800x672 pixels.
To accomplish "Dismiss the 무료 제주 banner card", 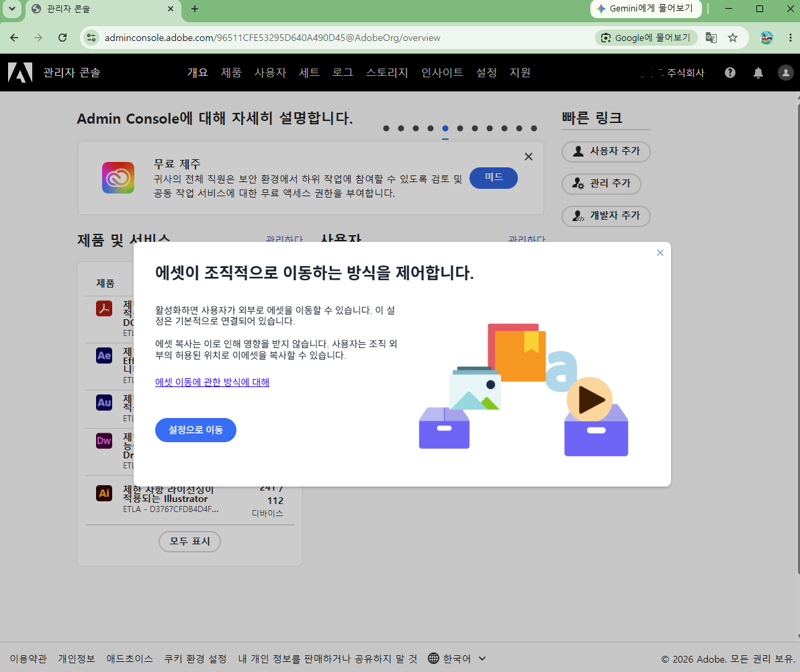I will pos(529,157).
